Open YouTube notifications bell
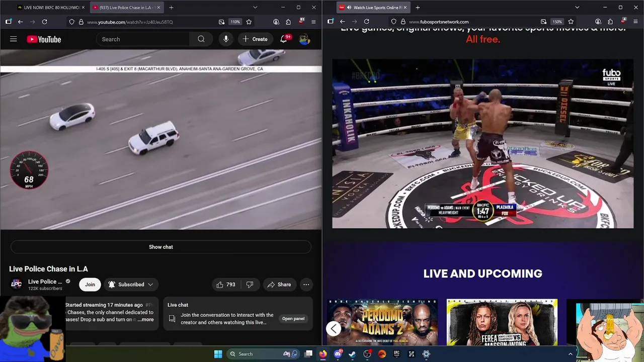This screenshot has width=644, height=362. pyautogui.click(x=284, y=39)
